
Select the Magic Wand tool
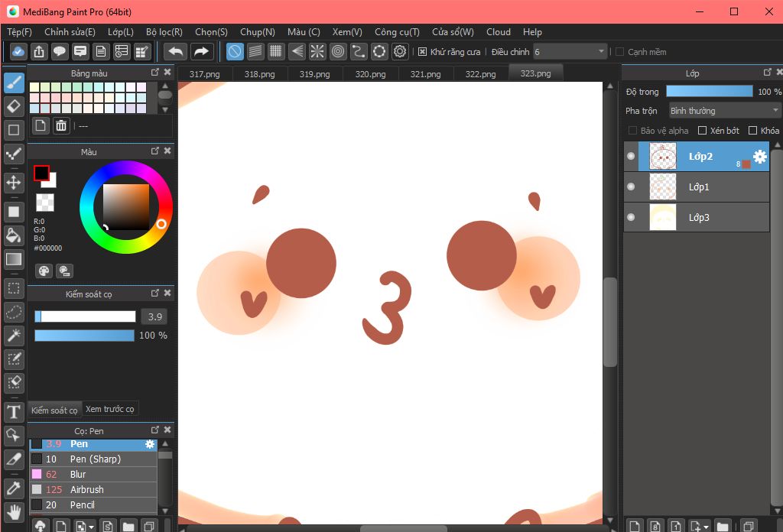pyautogui.click(x=14, y=336)
